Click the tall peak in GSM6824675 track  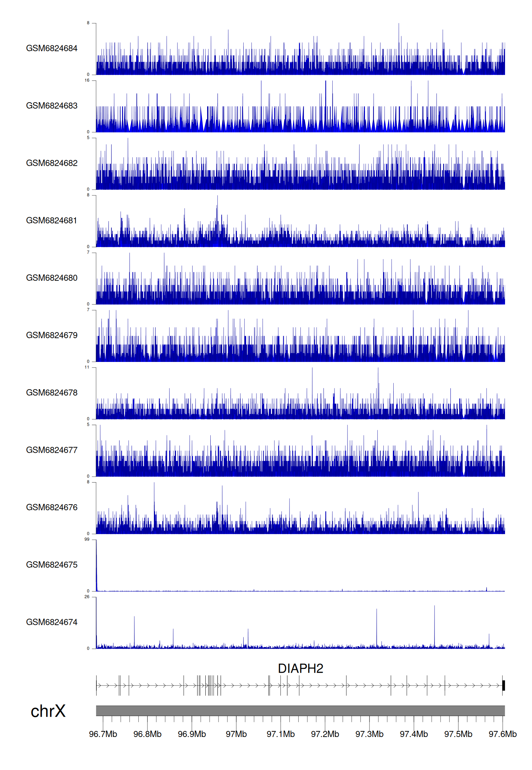point(96,564)
